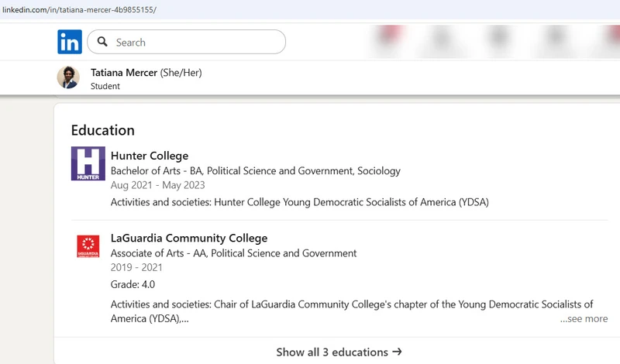Click the LaGuardia Community College logo
This screenshot has width=620, height=364.
(88, 247)
